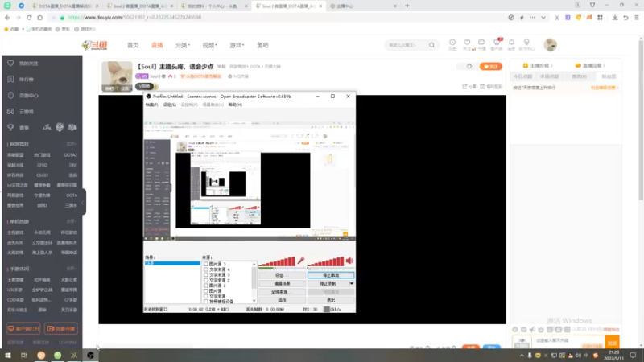Click the 全域来源 button in OBS
The image size is (644, 362).
point(282,292)
